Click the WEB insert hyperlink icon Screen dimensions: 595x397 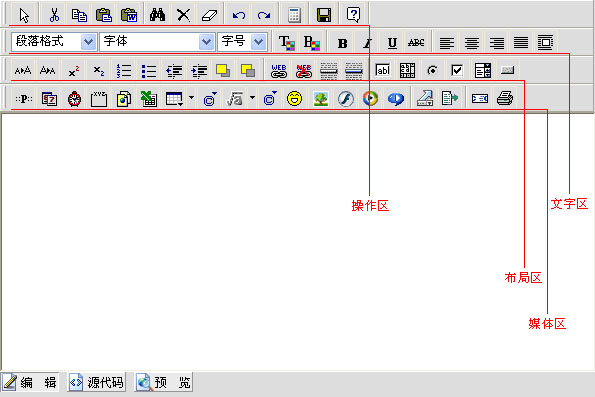[x=279, y=71]
